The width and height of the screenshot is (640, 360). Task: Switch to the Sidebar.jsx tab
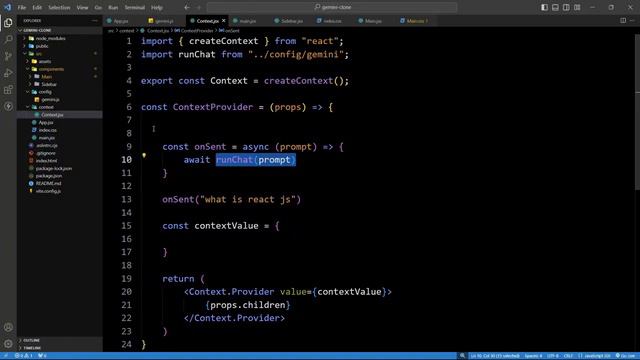290,21
